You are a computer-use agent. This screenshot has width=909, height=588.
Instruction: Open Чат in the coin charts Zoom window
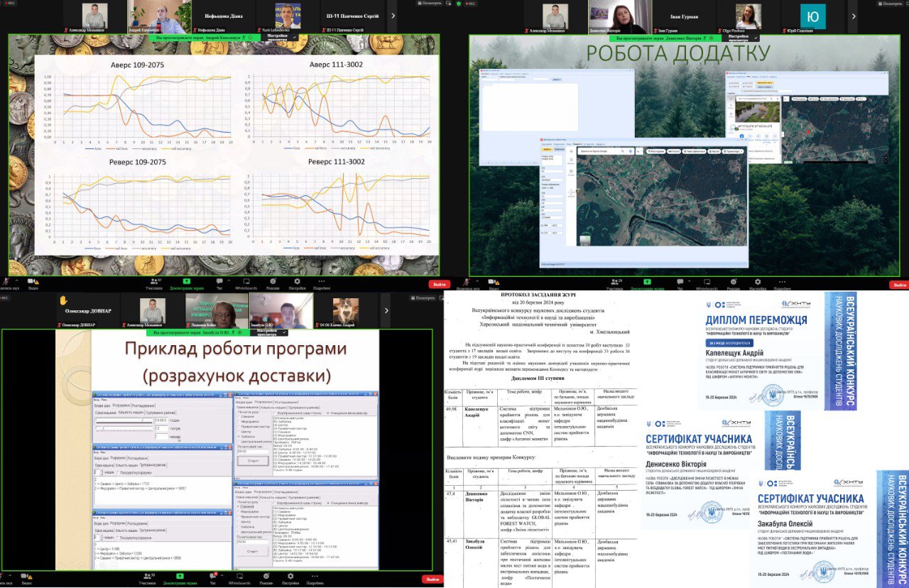219,284
